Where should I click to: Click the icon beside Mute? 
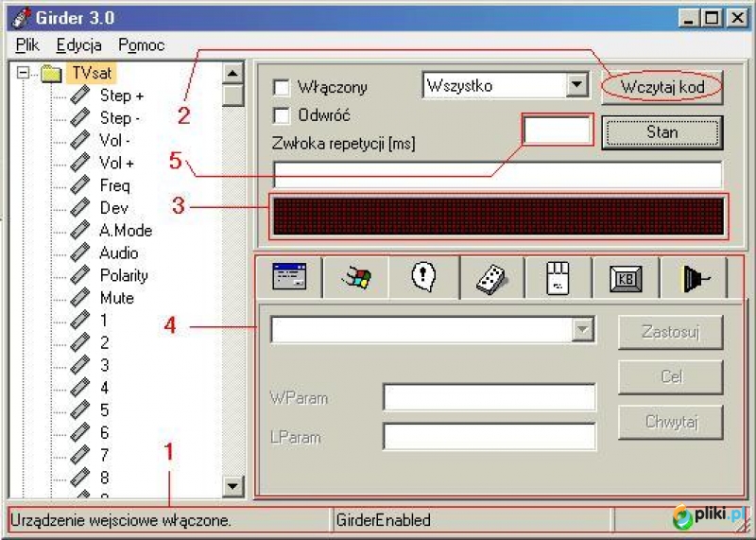80,298
